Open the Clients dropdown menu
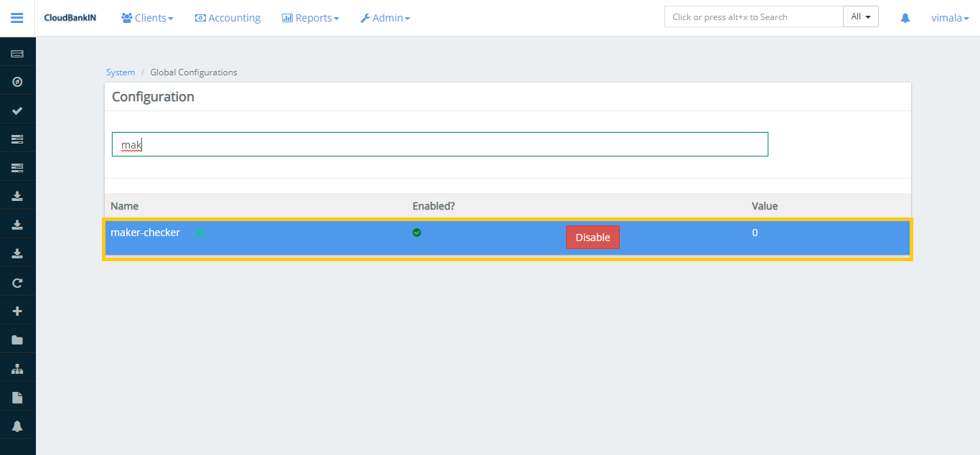Image resolution: width=980 pixels, height=455 pixels. (x=147, y=17)
